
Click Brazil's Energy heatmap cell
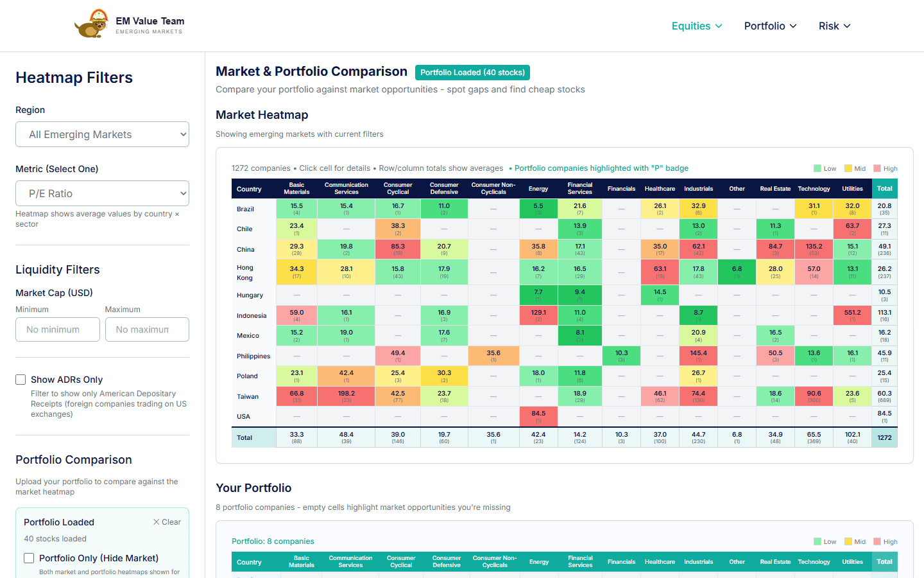pos(538,209)
